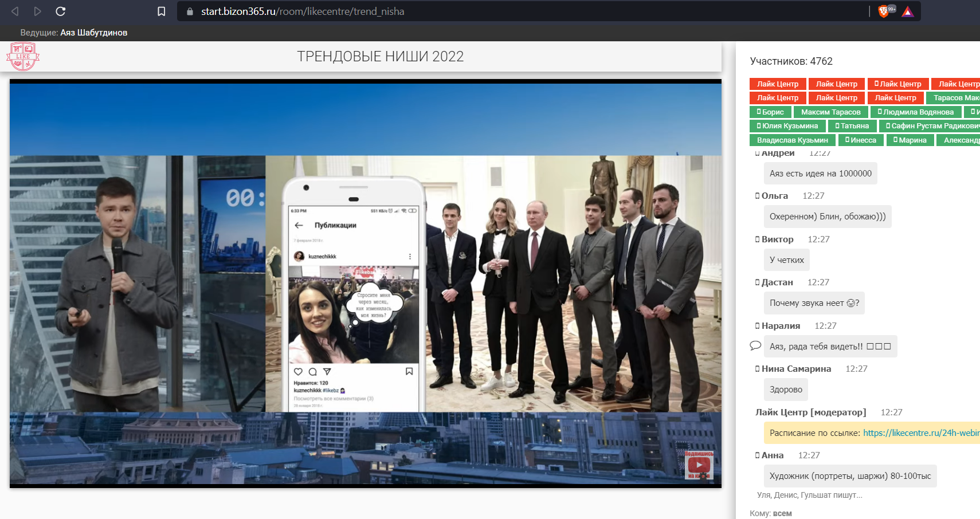Click the Like Centre logo badge

[23, 56]
